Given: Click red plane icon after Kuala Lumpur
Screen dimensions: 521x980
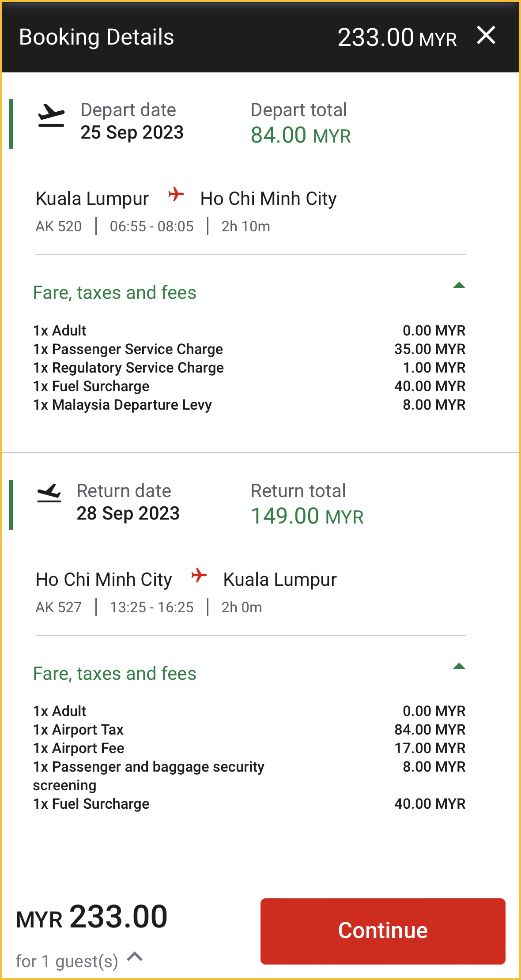Looking at the screenshot, I should click(176, 194).
